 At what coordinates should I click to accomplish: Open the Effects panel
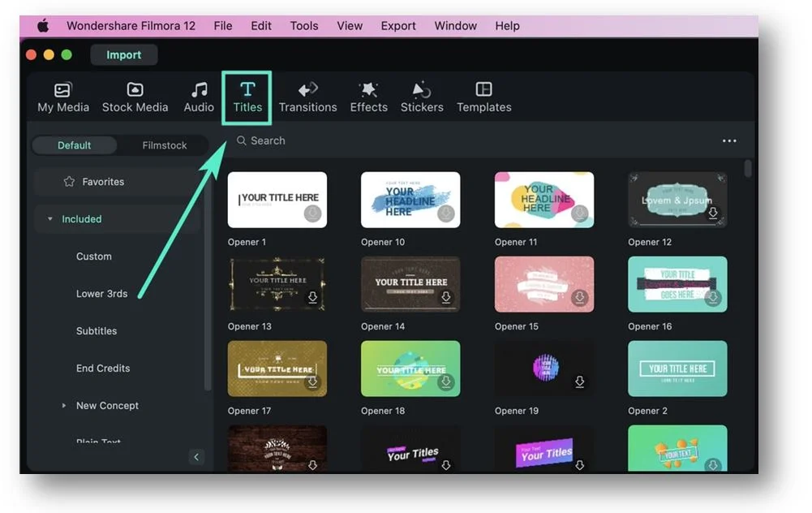[x=369, y=97]
